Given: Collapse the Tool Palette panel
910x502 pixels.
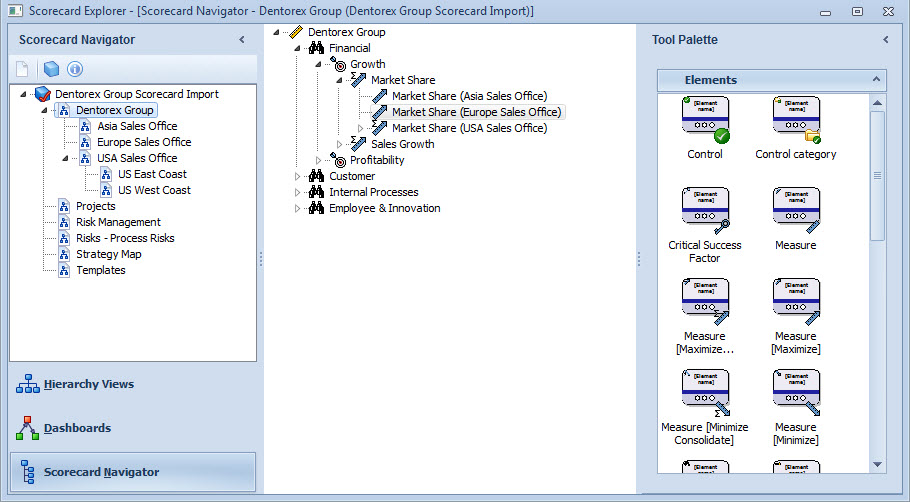Looking at the screenshot, I should [x=885, y=40].
